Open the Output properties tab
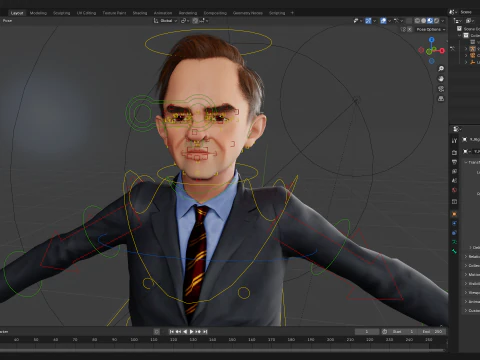480x360 pixels. [454, 162]
